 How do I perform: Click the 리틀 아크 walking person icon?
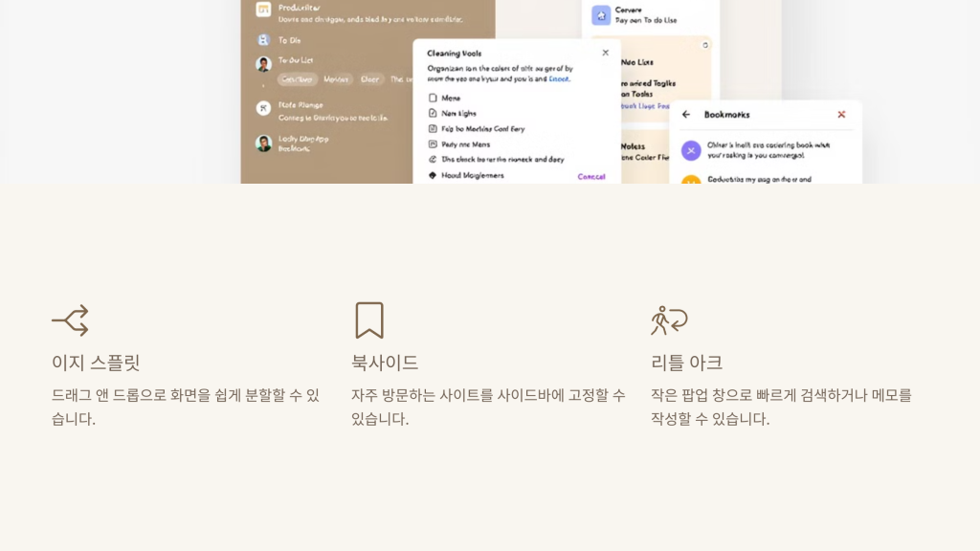click(669, 320)
